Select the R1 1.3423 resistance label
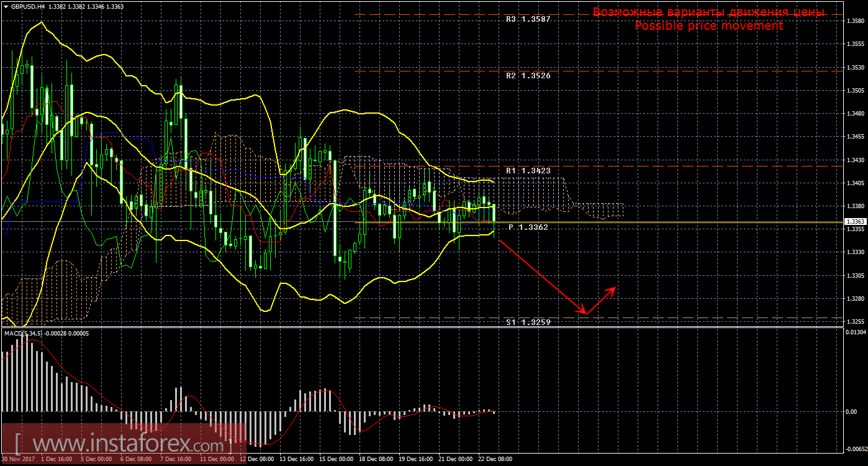868x466 pixels. [528, 170]
